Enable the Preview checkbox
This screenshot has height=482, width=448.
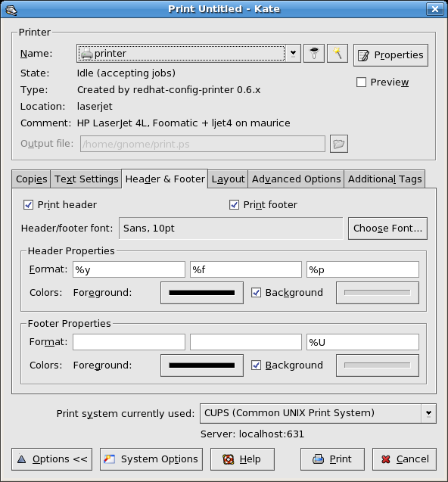[x=361, y=82]
